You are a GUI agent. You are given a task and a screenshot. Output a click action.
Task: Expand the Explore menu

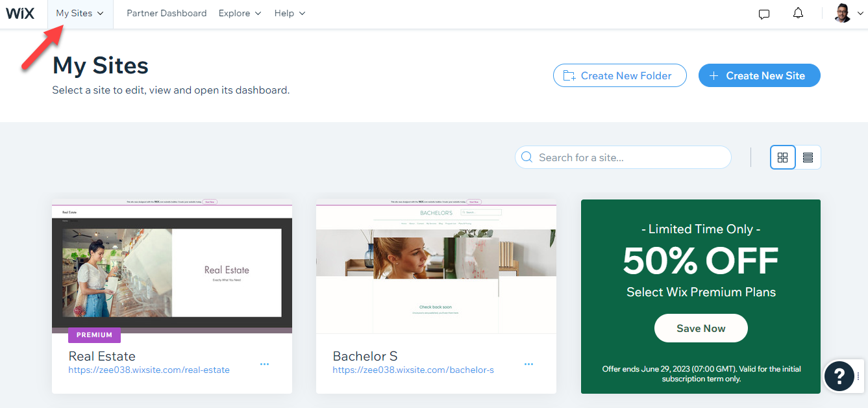[x=240, y=13]
